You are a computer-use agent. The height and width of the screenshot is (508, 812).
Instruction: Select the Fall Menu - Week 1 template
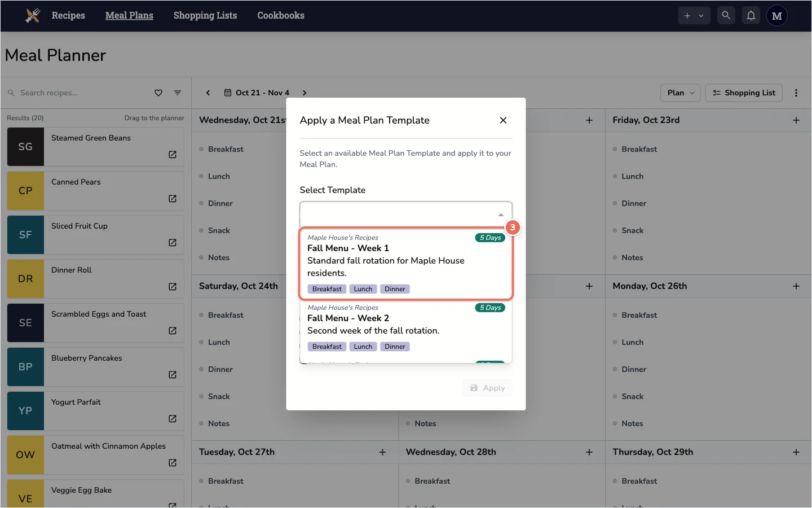click(x=406, y=264)
